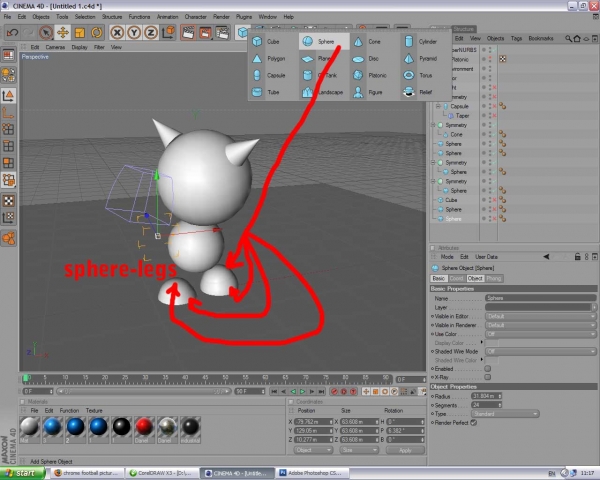Toggle the X axis lock

[x=117, y=33]
